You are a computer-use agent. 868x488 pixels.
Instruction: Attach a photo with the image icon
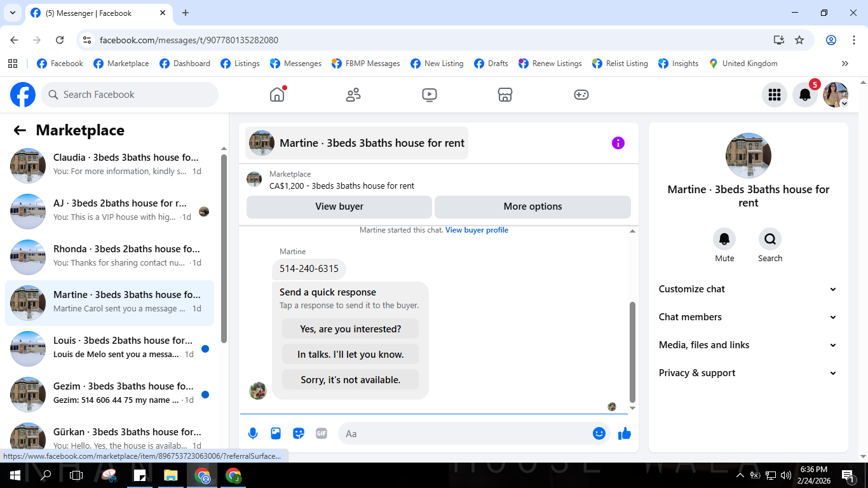(276, 433)
